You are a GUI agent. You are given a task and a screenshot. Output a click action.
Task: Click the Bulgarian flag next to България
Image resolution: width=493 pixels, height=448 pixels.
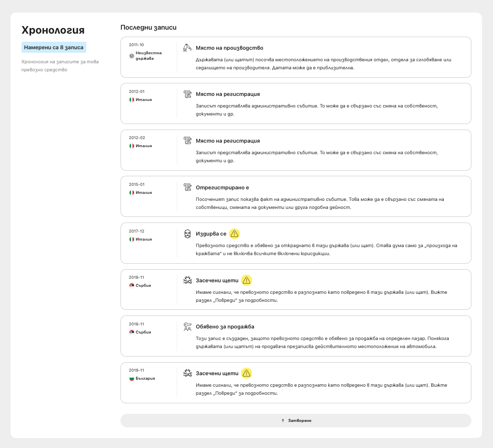coord(132,379)
